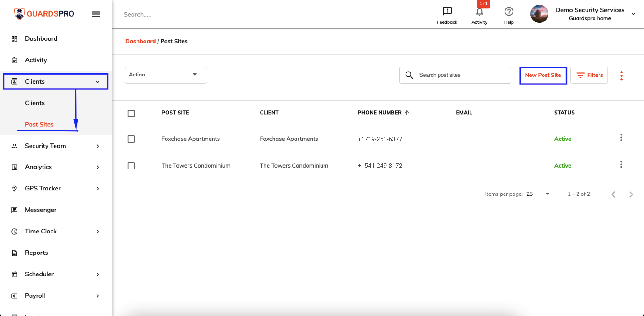Open the Action dropdown
The height and width of the screenshot is (316, 644).
(x=166, y=75)
